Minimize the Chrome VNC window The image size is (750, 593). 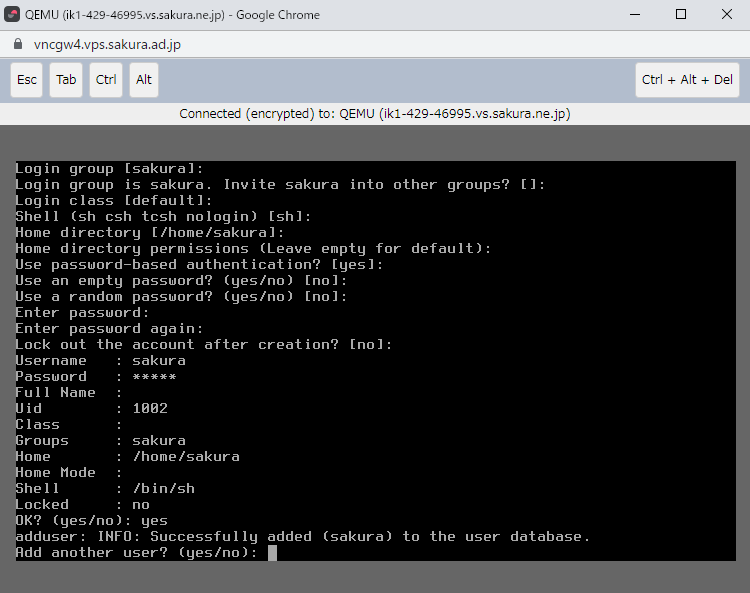click(x=634, y=15)
